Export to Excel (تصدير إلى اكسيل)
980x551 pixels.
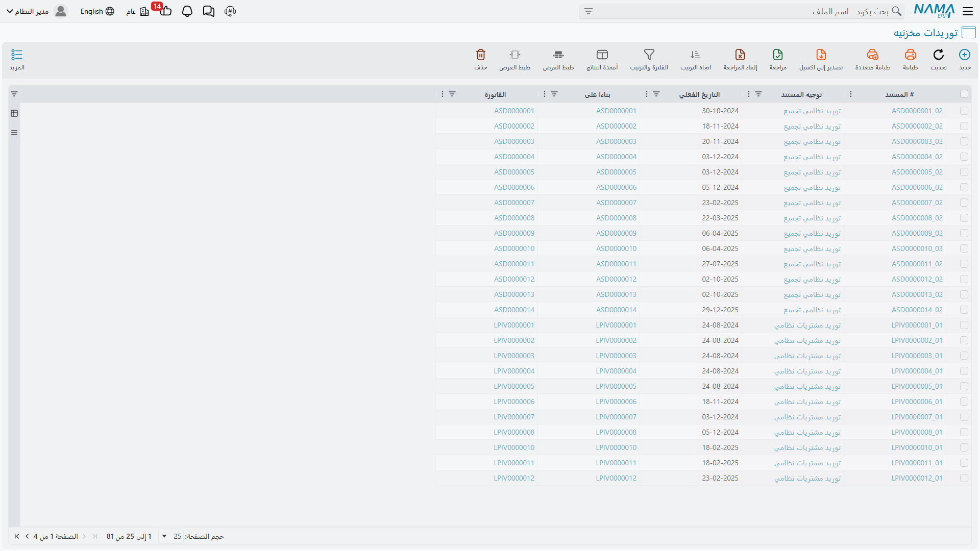point(821,55)
